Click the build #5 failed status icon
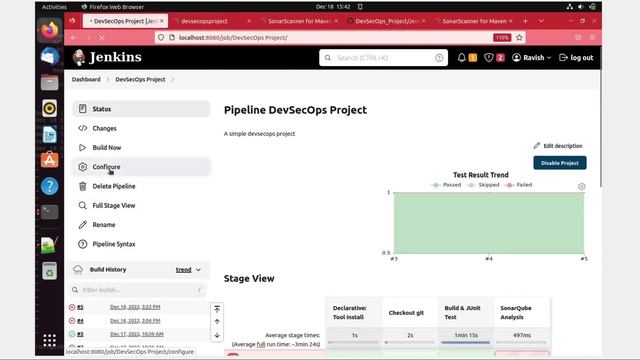The height and width of the screenshot is (360, 640). [72, 307]
